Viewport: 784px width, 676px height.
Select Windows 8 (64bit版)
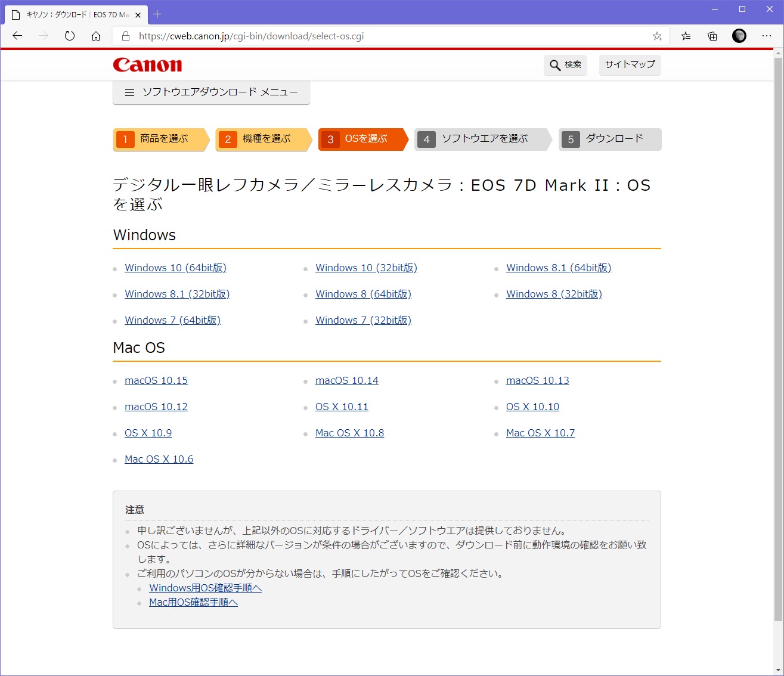[363, 294]
